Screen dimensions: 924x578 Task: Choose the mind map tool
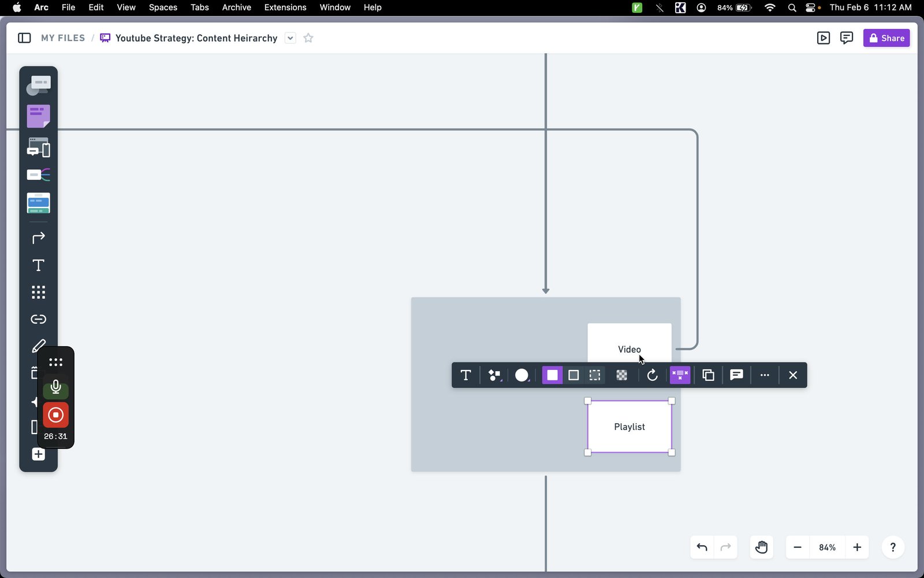pos(38,175)
